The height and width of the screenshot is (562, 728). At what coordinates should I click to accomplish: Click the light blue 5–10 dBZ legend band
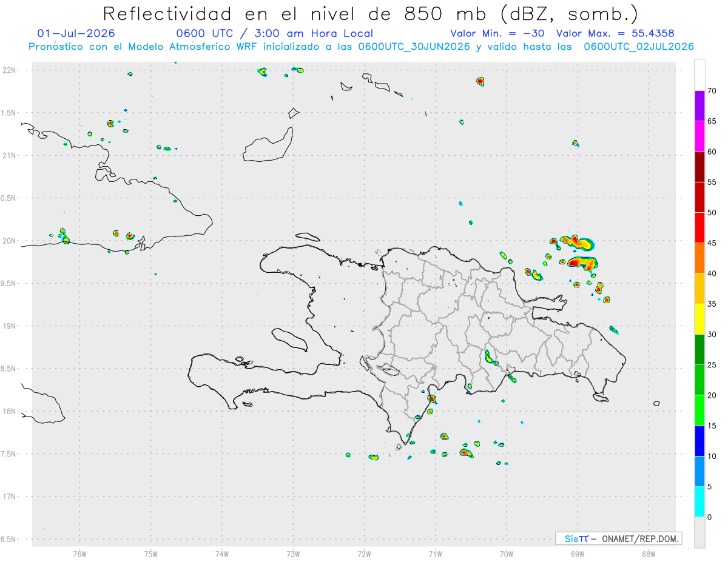coord(699,472)
